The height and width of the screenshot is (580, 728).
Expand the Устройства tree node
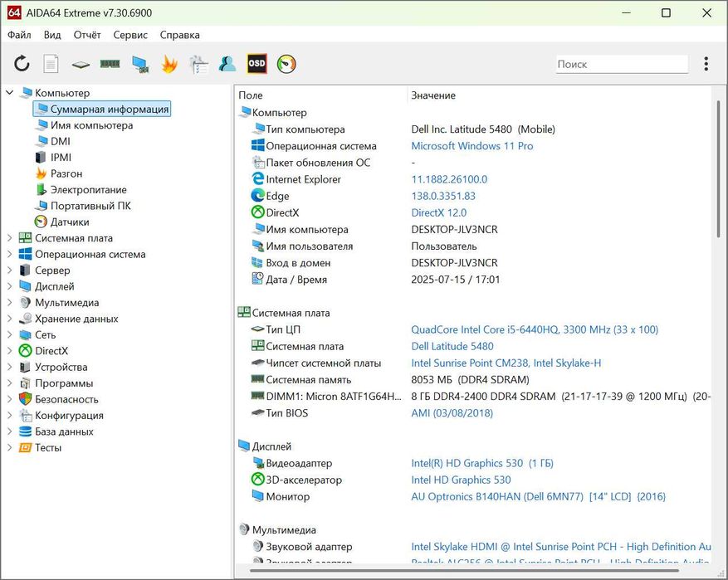pos(9,367)
